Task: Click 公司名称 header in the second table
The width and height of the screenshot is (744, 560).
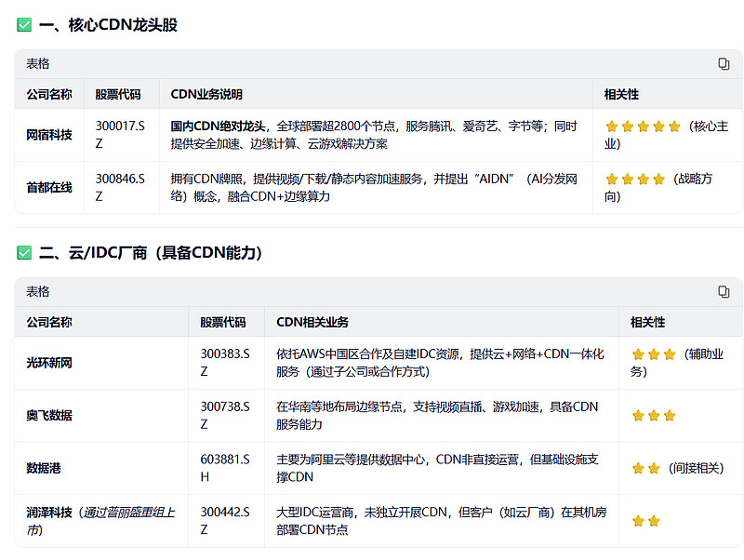Action: (49, 322)
